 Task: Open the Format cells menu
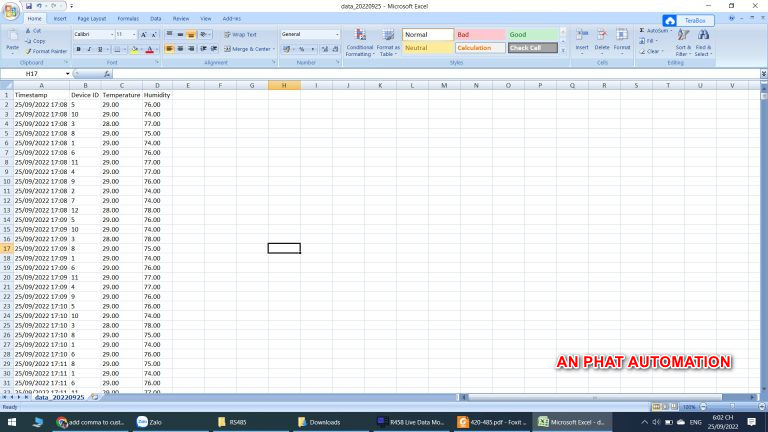[622, 41]
